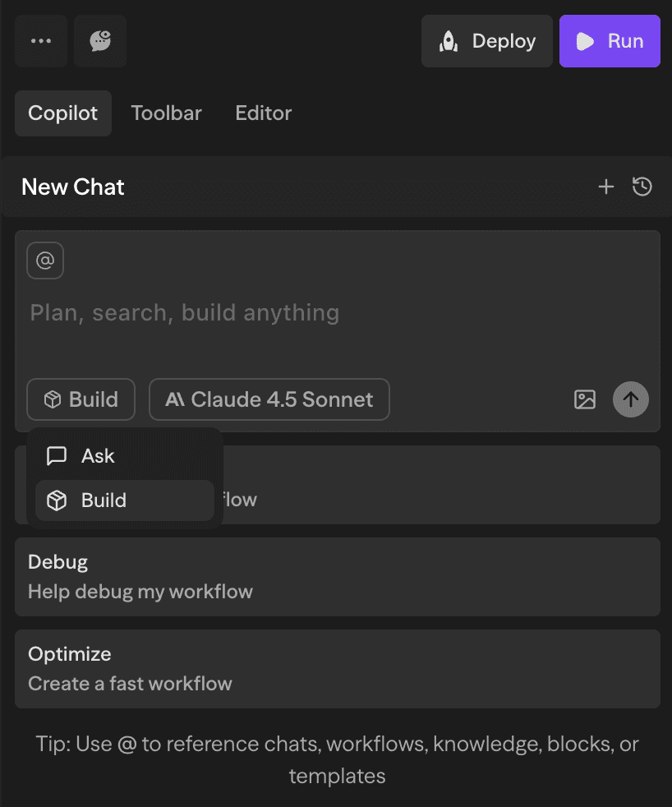
Task: Click the Plan, search, build anything field
Action: [312, 313]
